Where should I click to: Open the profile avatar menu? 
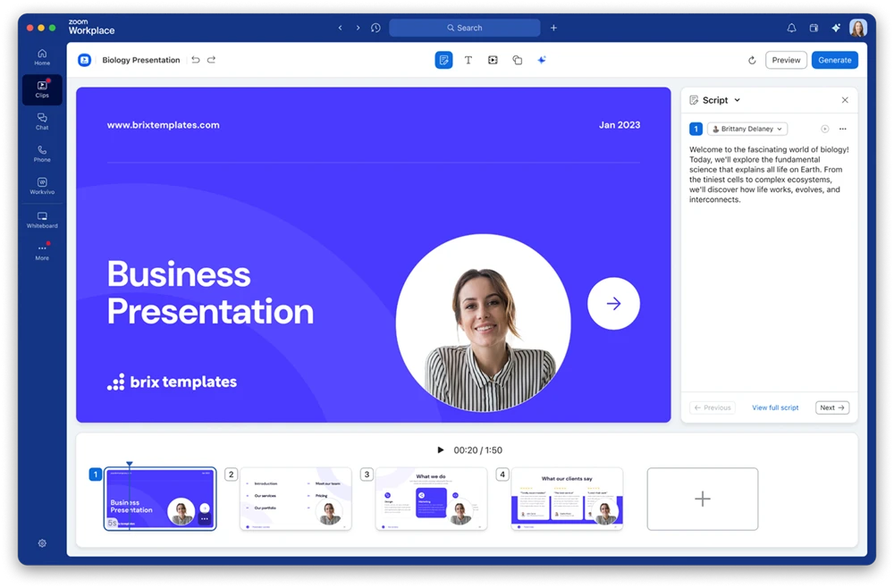coord(858,28)
